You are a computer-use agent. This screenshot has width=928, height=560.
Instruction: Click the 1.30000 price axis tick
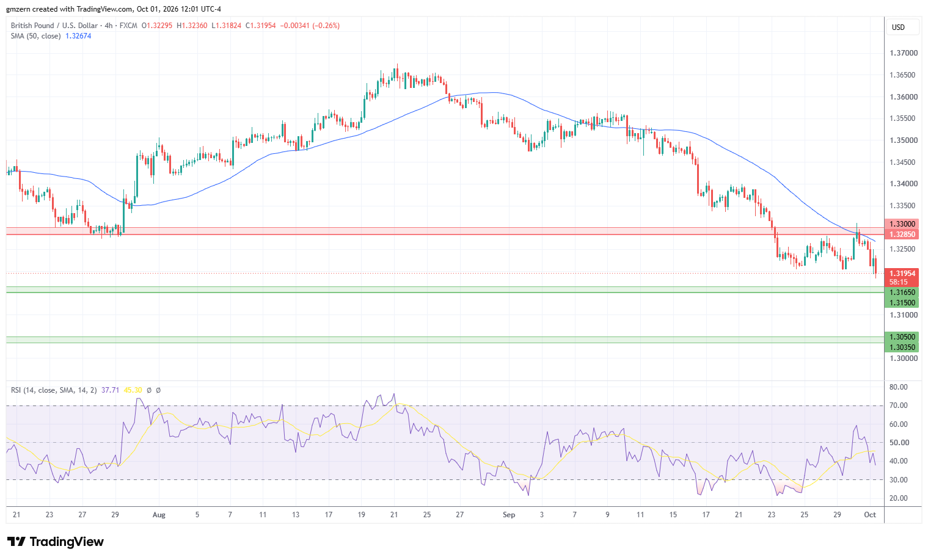pyautogui.click(x=903, y=358)
